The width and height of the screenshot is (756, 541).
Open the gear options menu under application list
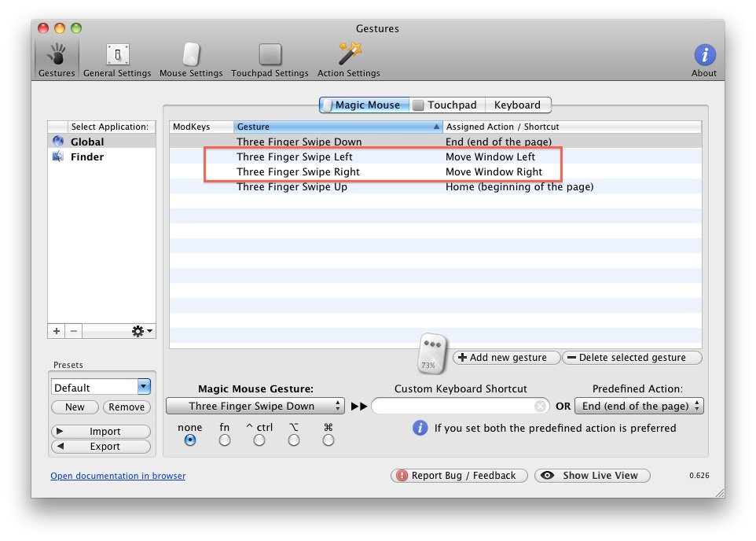point(141,331)
